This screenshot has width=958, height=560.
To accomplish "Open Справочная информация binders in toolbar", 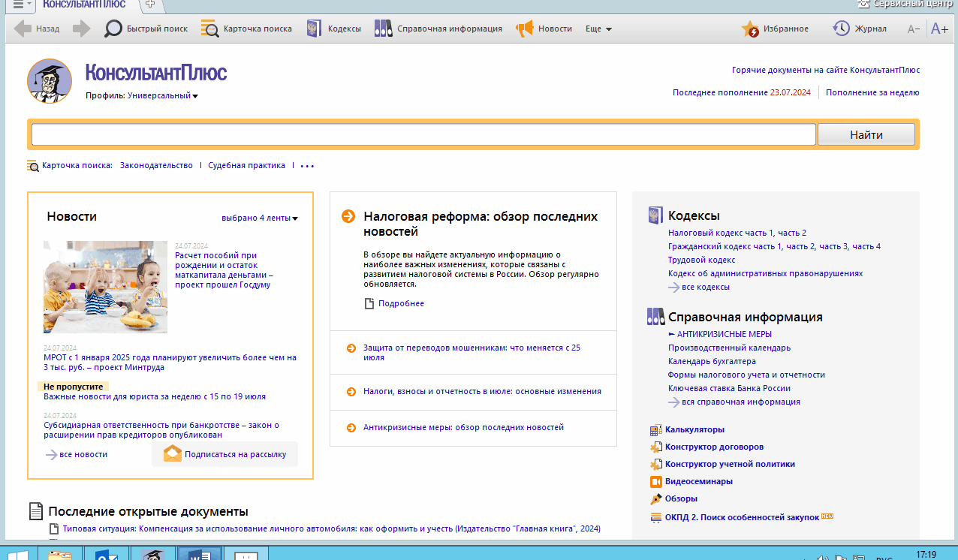I will pos(383,29).
